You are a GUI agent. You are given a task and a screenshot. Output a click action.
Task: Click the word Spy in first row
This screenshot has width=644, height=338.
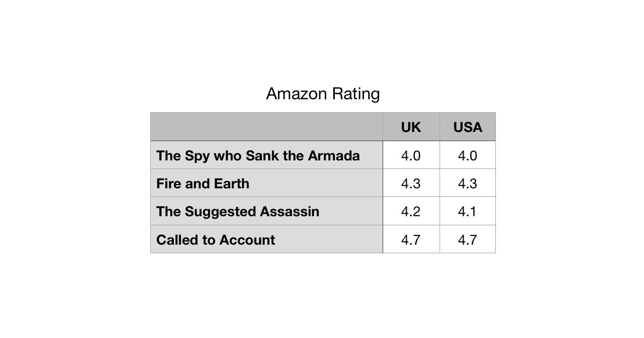197,156
